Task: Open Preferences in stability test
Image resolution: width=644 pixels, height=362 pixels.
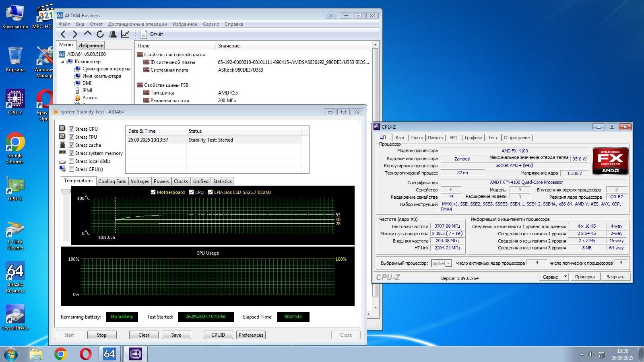Action: point(251,335)
